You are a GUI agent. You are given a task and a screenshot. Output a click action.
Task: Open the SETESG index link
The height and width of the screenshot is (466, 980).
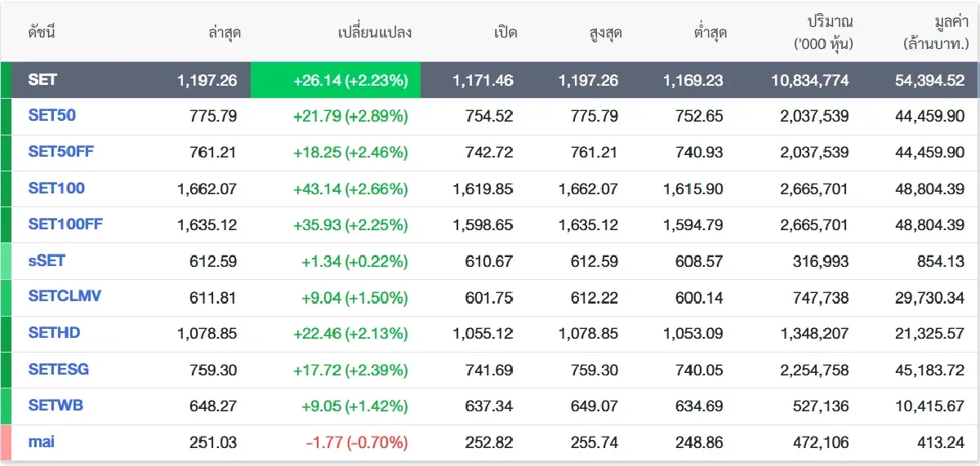[x=59, y=369]
